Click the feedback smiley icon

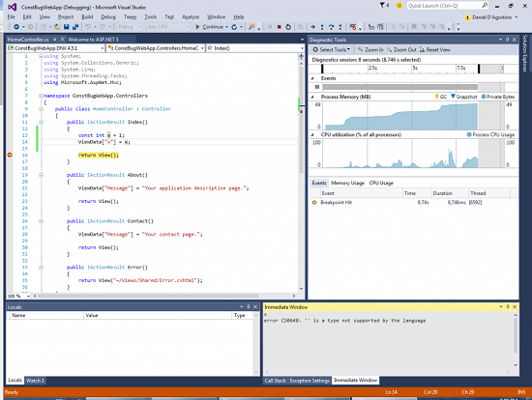click(399, 6)
